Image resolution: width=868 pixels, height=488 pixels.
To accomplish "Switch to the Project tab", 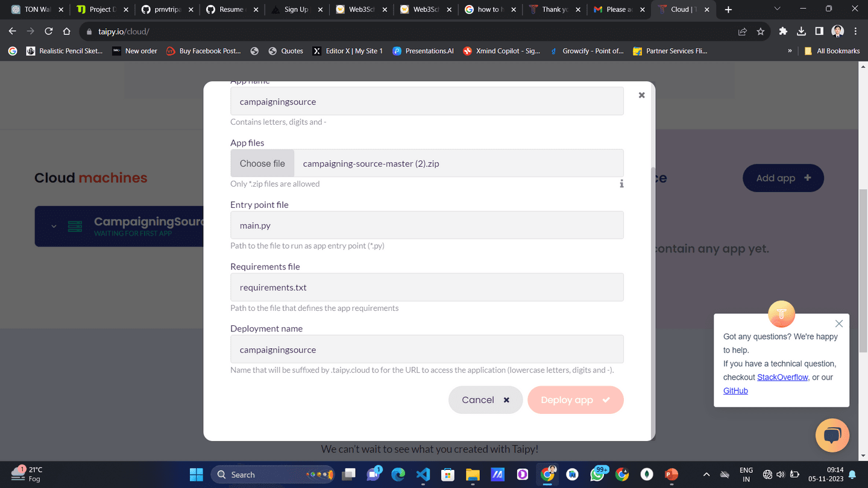I will 102,9.
